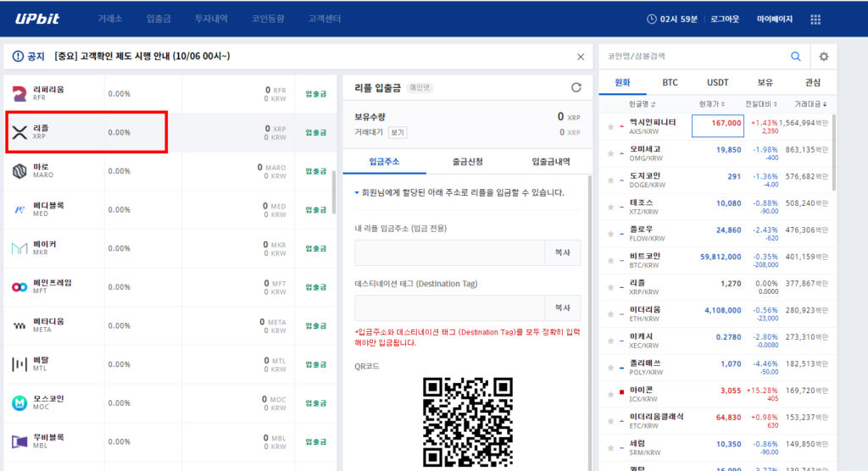
Task: Select the 보유 tab
Action: tap(765, 82)
